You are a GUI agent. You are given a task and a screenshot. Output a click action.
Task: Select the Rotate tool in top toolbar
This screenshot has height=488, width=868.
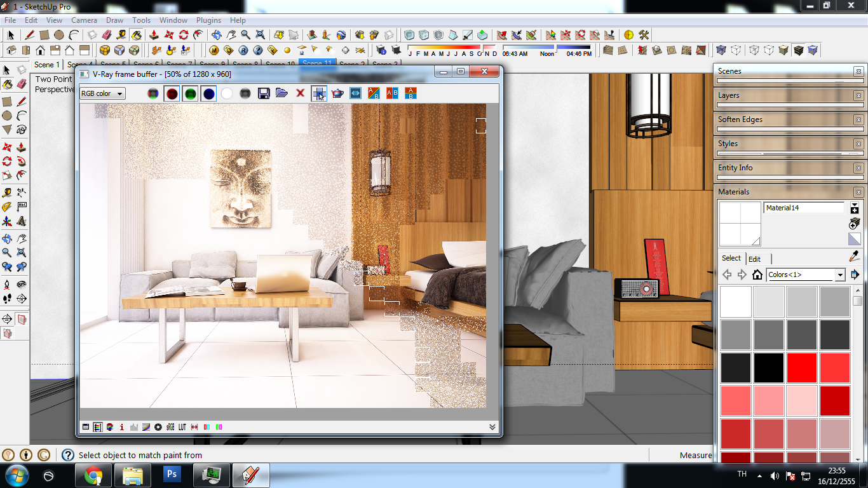(184, 35)
